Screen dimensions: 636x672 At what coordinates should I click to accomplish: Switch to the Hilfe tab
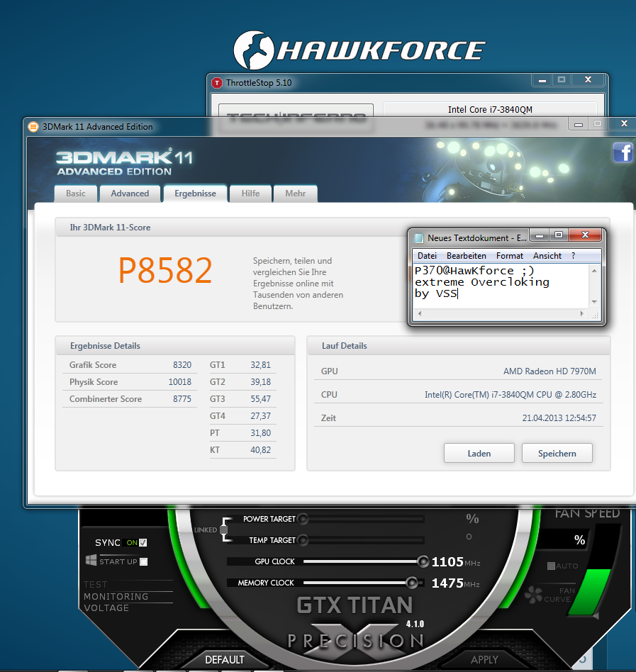(250, 194)
